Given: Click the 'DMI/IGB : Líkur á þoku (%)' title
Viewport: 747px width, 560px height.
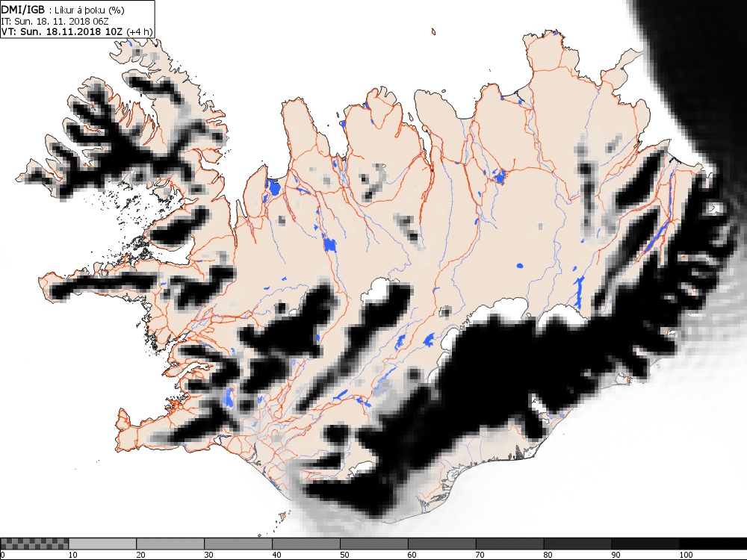Looking at the screenshot, I should click(x=63, y=10).
